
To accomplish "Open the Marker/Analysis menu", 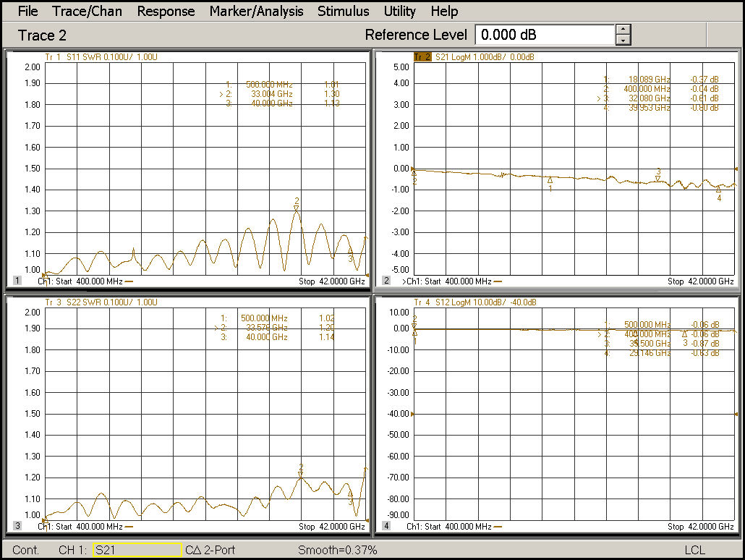I will pos(256,11).
